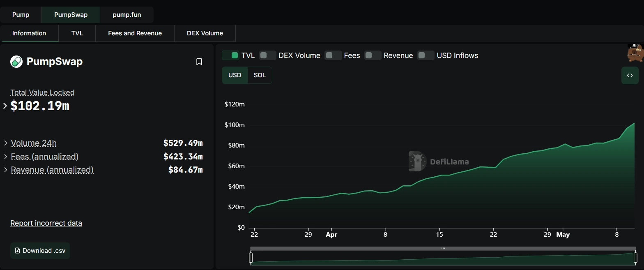Click Report incorrect data link

point(46,223)
